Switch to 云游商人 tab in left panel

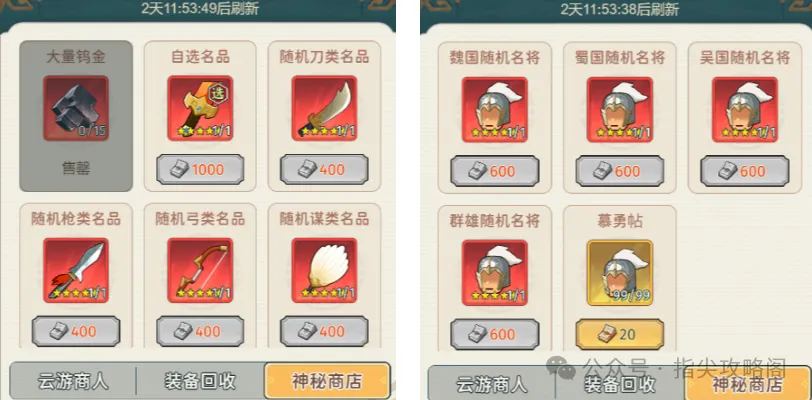(x=73, y=381)
